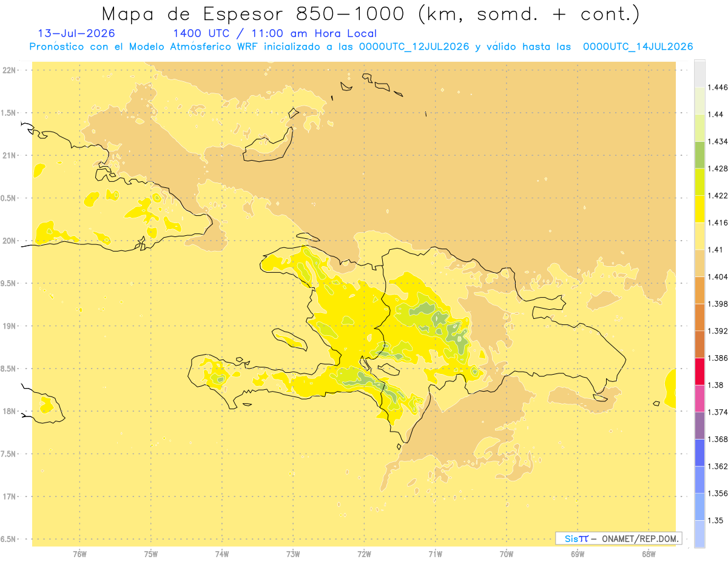728x562 pixels.
Task: Pick the blue swatch between 1.362 and 1.368
Action: click(699, 452)
